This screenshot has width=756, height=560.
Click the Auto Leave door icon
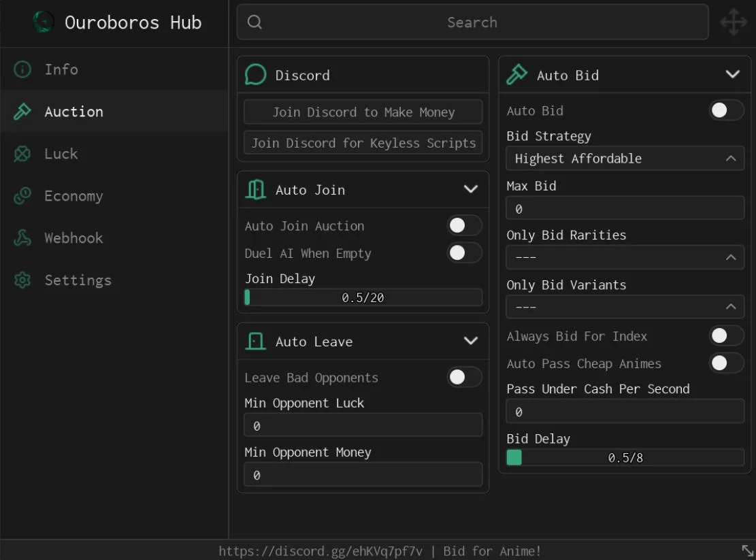pos(256,341)
